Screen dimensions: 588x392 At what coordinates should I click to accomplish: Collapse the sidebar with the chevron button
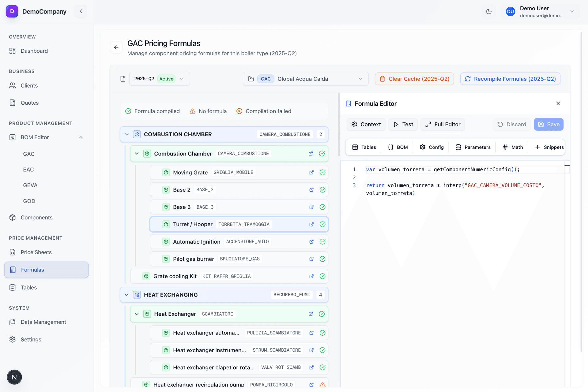tap(81, 11)
